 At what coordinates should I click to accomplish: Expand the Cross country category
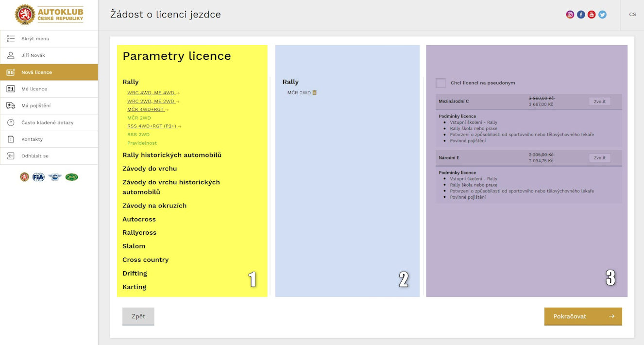coord(145,259)
